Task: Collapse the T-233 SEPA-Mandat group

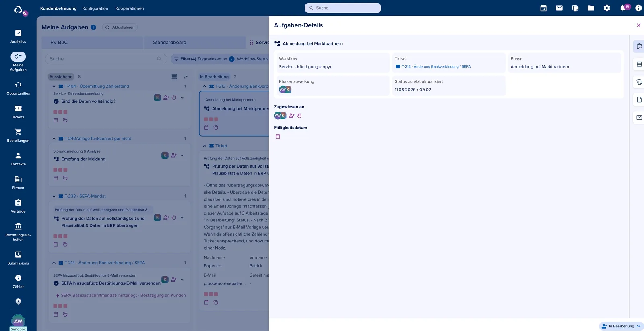Action: tap(54, 196)
